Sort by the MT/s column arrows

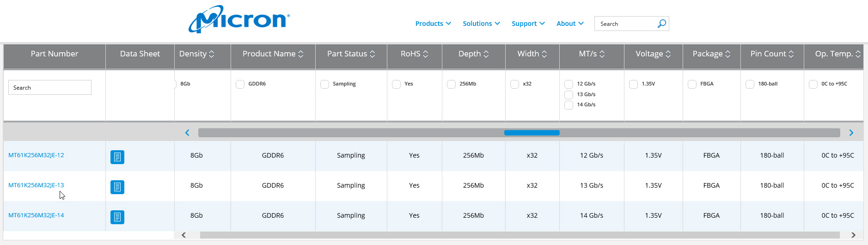(602, 54)
